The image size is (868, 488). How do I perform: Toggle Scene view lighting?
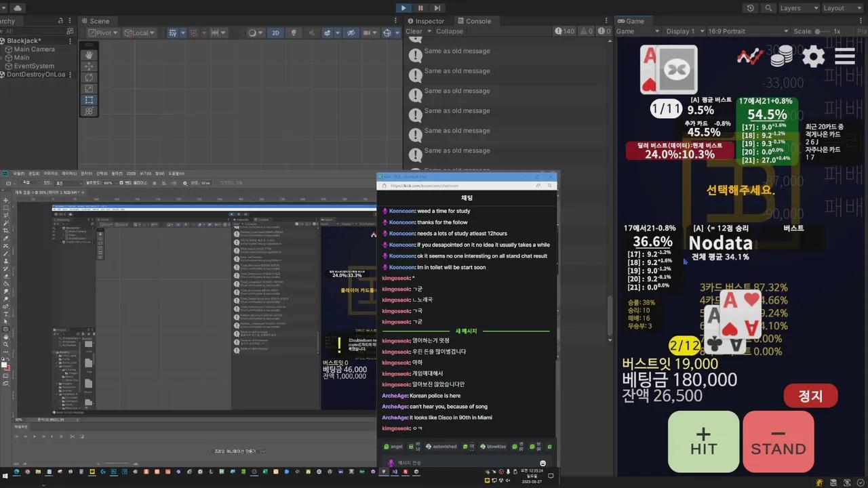[x=294, y=33]
